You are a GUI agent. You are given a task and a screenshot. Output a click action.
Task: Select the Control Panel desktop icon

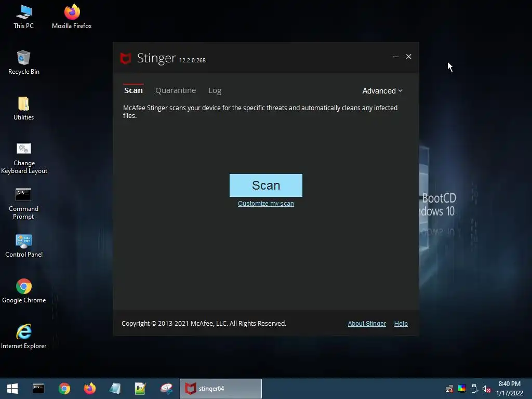point(24,246)
